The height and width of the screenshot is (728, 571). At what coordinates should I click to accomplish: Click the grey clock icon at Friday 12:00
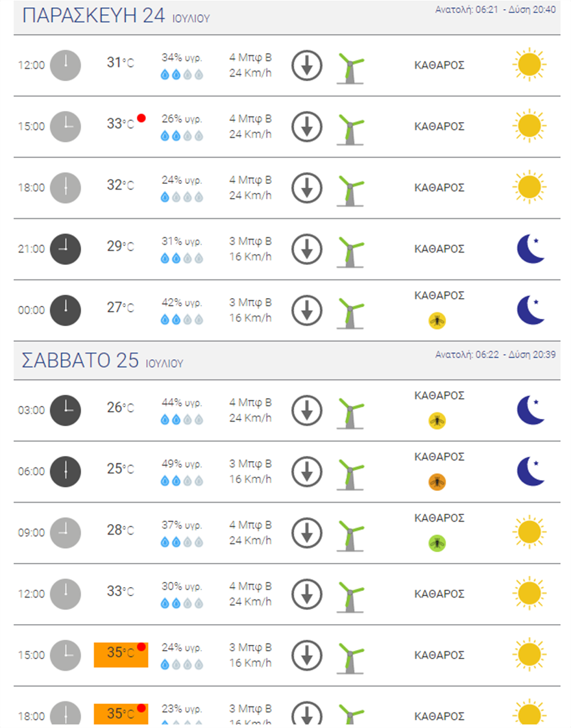[66, 65]
